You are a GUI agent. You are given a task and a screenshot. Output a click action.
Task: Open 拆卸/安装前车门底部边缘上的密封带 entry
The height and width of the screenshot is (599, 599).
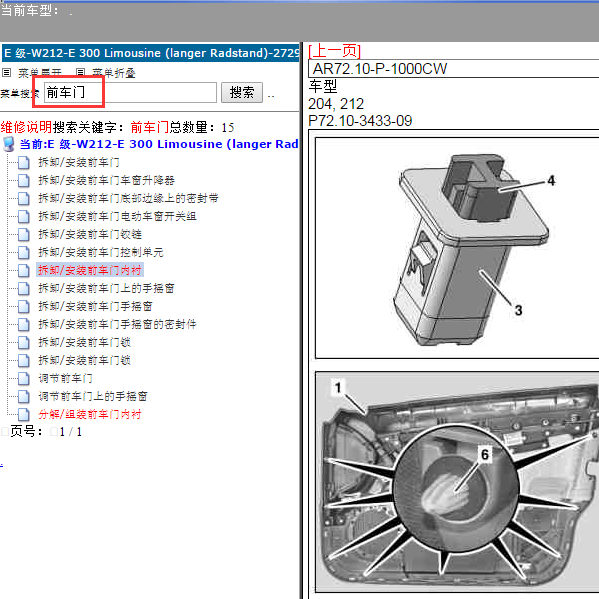tap(128, 198)
